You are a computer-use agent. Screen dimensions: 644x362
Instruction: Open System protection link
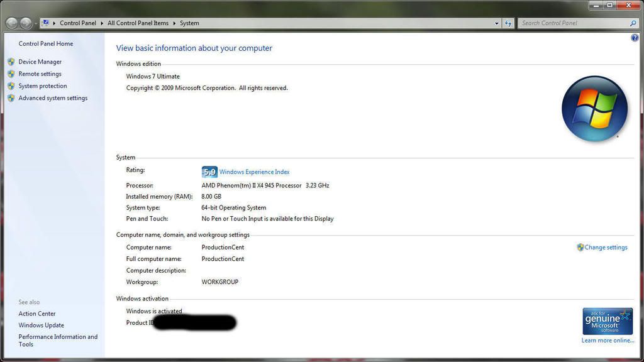click(x=42, y=85)
